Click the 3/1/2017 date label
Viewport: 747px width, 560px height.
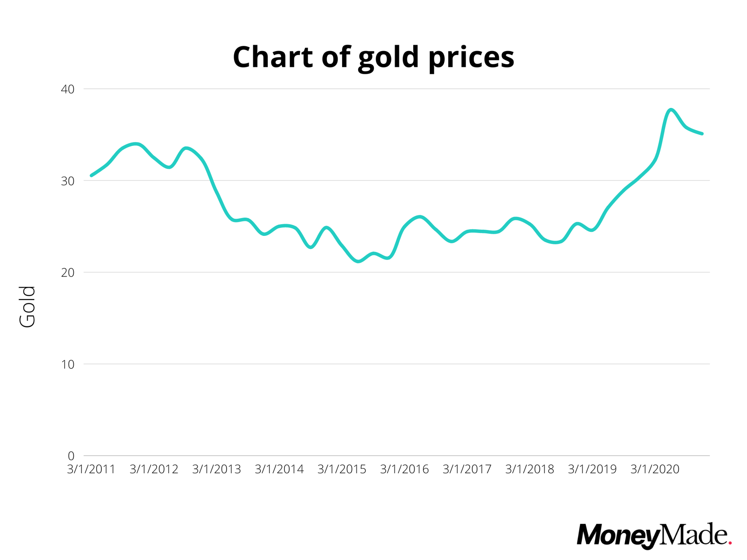point(467,469)
